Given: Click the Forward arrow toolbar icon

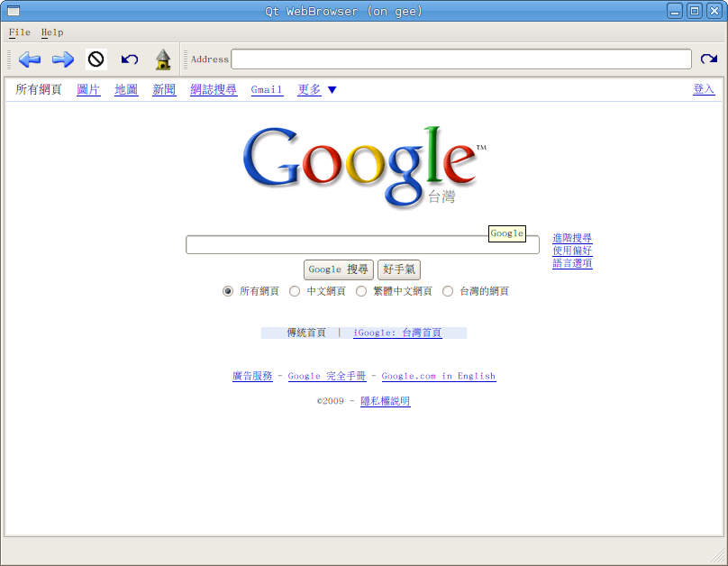Looking at the screenshot, I should click(x=63, y=59).
